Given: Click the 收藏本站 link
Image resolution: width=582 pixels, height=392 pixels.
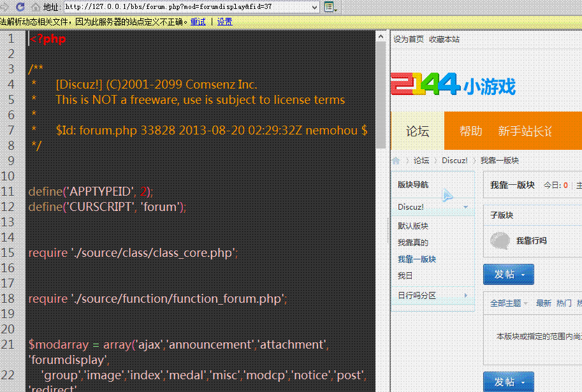Looking at the screenshot, I should (444, 40).
